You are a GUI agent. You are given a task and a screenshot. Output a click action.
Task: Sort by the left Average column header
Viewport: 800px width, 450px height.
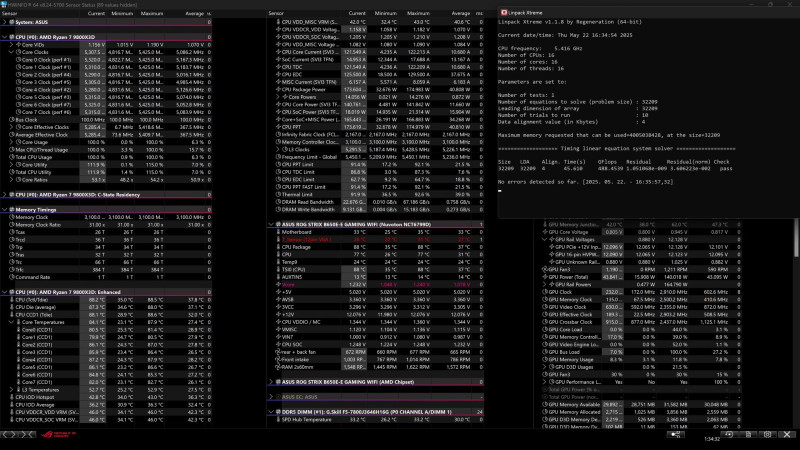194,14
